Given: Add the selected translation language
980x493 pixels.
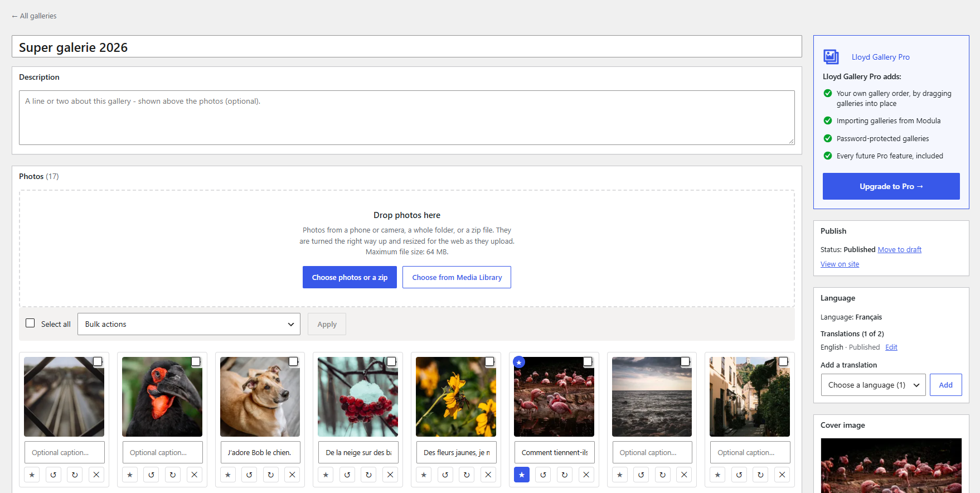Looking at the screenshot, I should tap(946, 385).
